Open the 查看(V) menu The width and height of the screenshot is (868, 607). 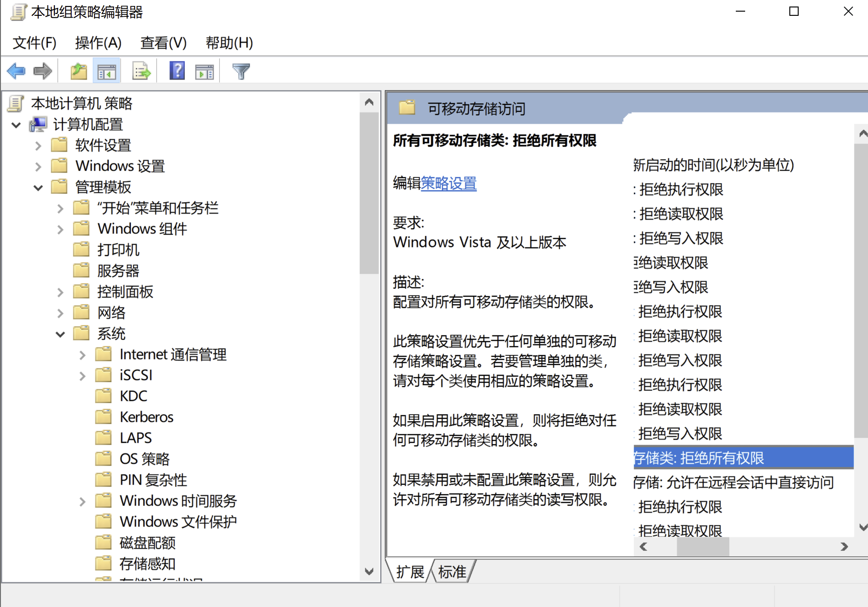pyautogui.click(x=163, y=43)
